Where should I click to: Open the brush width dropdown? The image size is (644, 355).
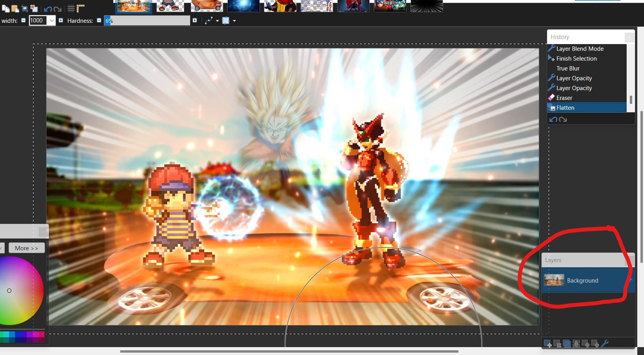[52, 21]
